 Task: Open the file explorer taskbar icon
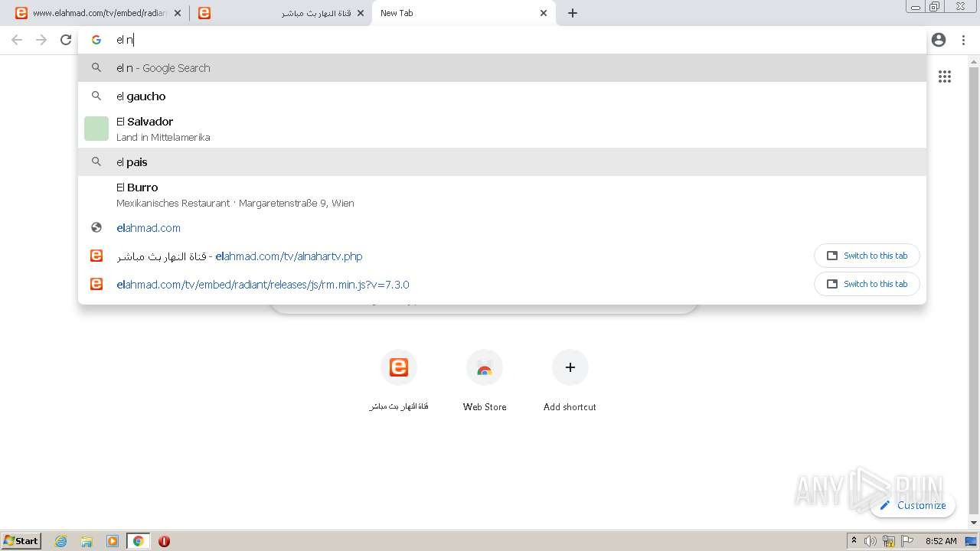point(87,541)
